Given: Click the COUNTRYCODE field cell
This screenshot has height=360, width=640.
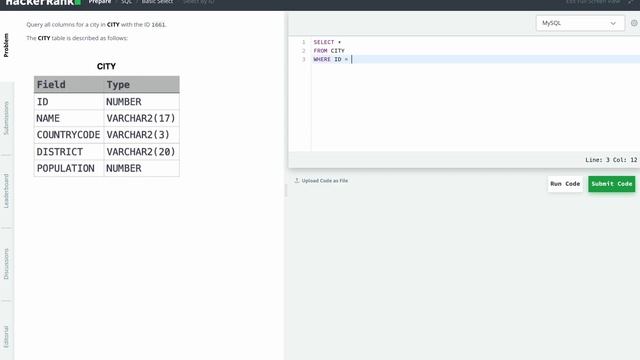Looking at the screenshot, I should click(x=69, y=135).
